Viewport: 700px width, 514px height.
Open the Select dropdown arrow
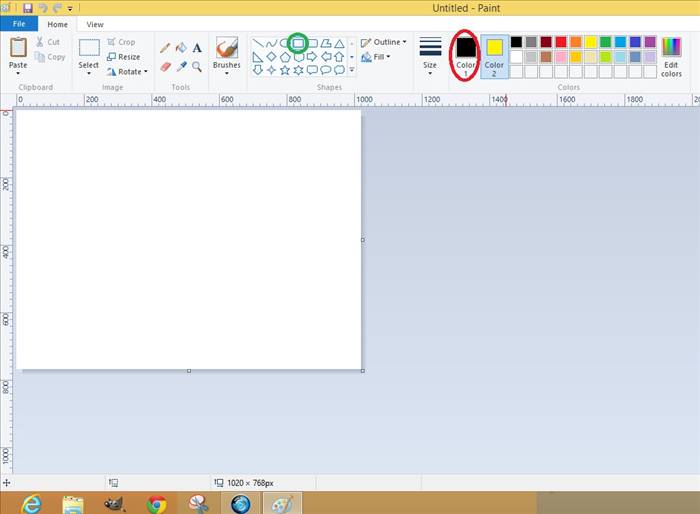click(89, 73)
